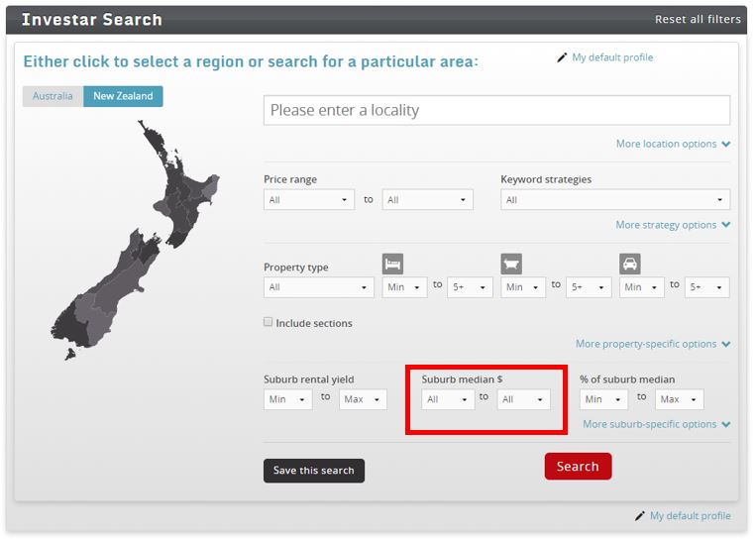Open bathrooms Min dropdown
Image resolution: width=756 pixels, height=540 pixels.
pos(522,287)
